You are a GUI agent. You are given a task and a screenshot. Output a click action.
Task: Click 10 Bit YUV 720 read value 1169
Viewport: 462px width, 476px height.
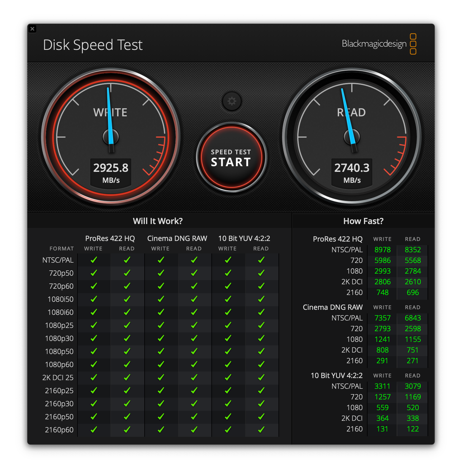tap(413, 397)
